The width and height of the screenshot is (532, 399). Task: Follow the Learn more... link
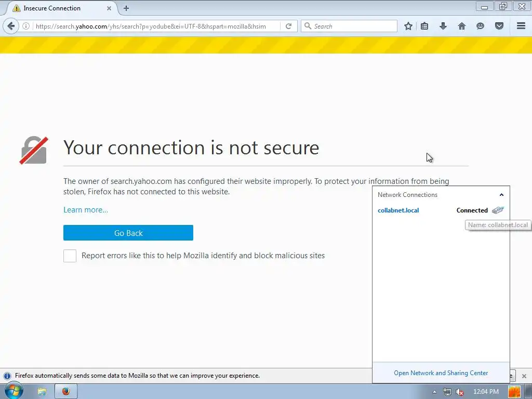point(86,210)
